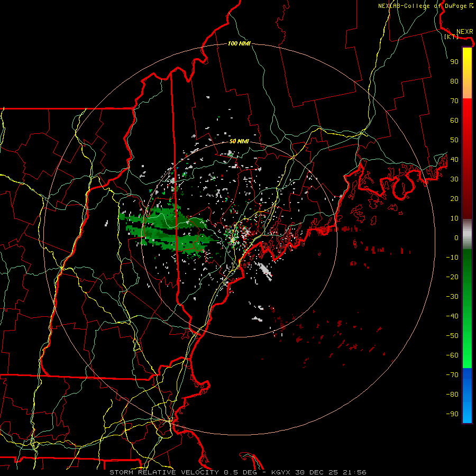Click the positive 20 scale value
The image size is (476, 476).
[x=454, y=199]
